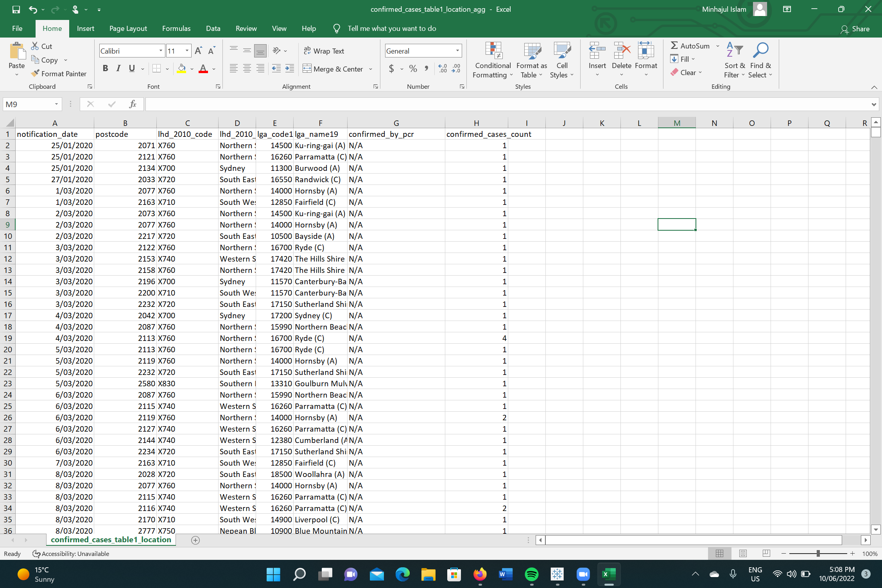Switch to Page Layout view icon
882x588 pixels.
coord(743,554)
